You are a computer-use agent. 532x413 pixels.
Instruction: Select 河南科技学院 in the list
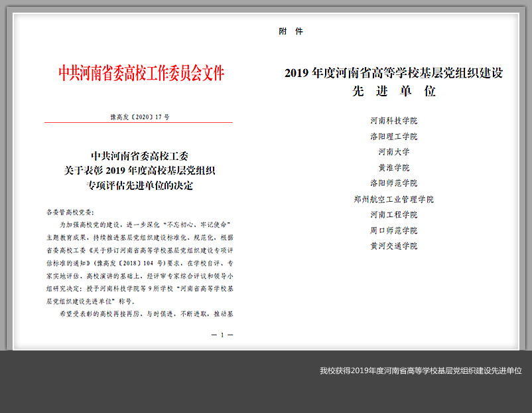393,121
